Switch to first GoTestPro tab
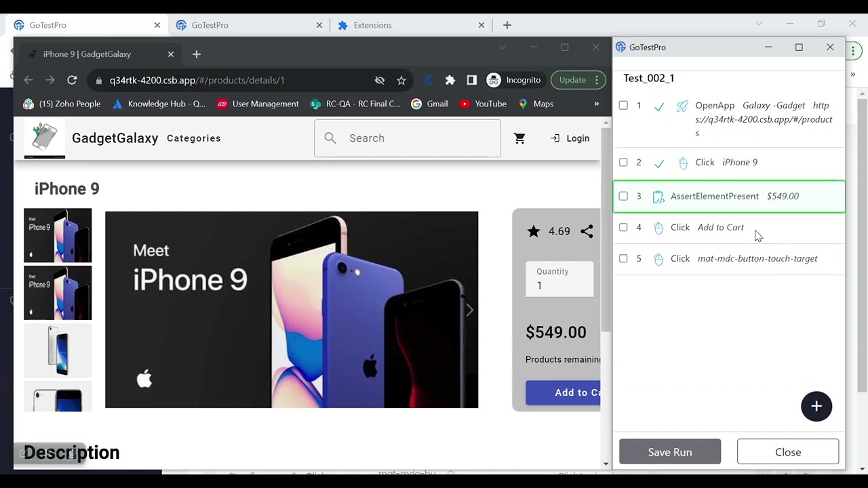 (88, 25)
